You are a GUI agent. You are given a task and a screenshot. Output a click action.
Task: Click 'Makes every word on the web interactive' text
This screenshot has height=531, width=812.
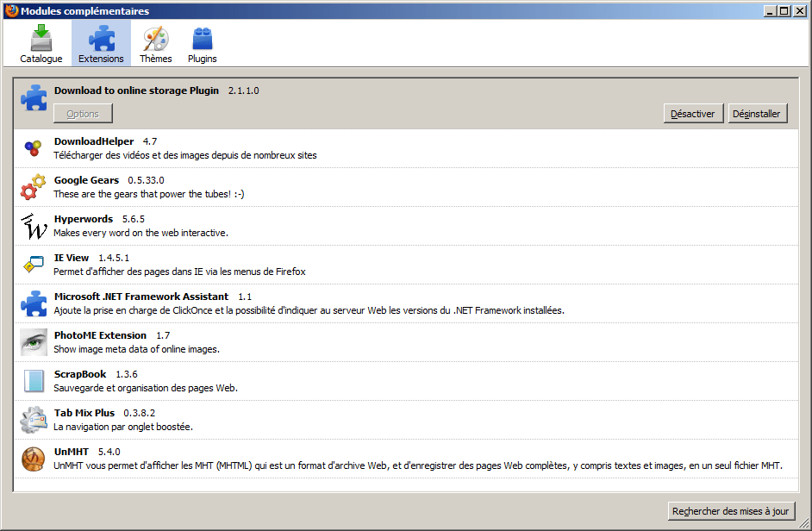click(x=141, y=233)
